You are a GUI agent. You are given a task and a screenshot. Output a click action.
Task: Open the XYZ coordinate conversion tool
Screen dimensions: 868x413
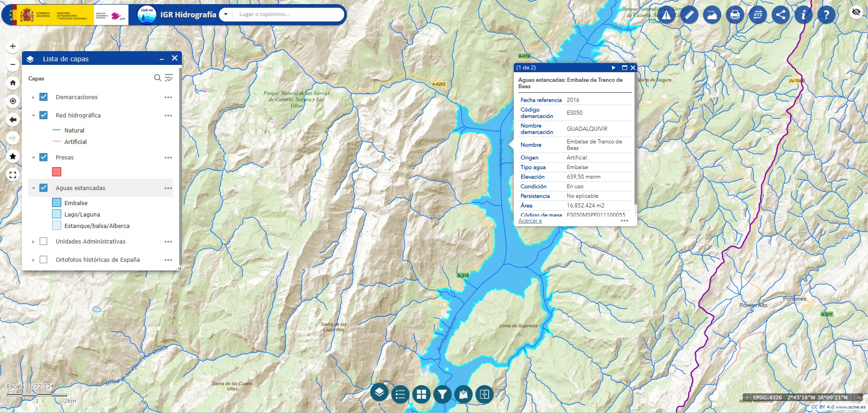[x=757, y=15]
